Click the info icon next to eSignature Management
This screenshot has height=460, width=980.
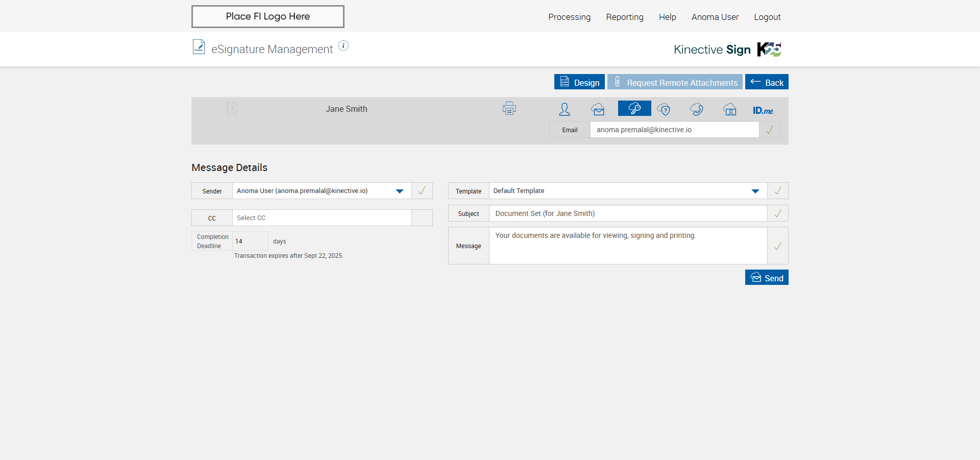click(344, 46)
